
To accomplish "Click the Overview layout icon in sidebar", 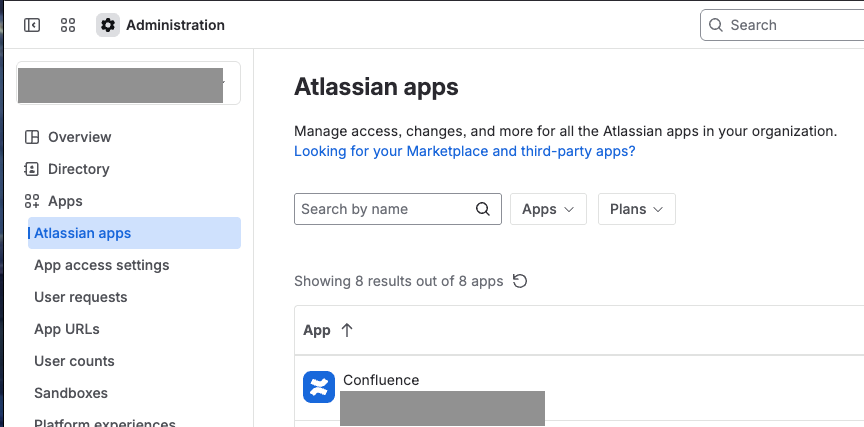I will [x=32, y=137].
